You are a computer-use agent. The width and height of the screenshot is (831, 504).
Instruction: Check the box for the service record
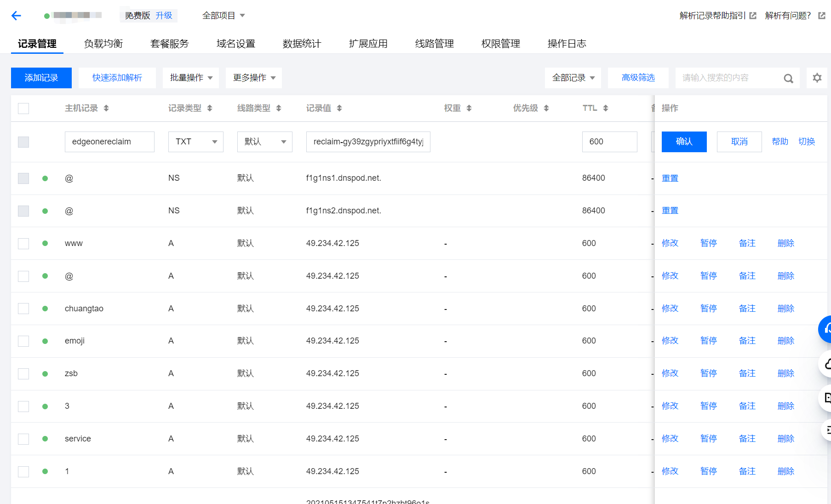[23, 439]
